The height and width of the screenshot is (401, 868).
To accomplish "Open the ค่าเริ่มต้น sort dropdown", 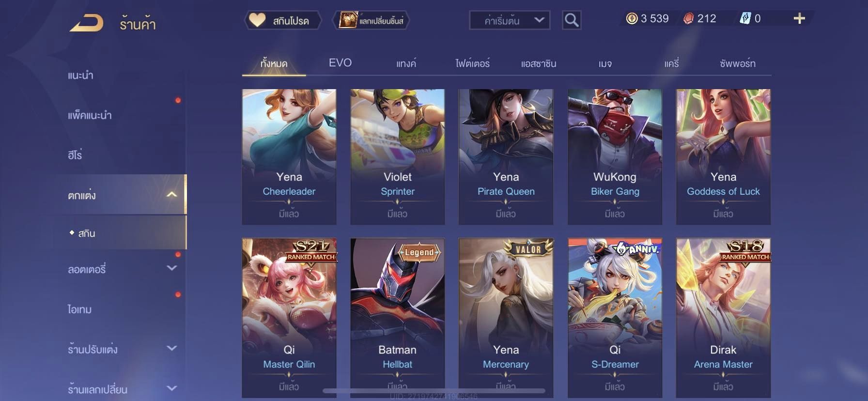I will pyautogui.click(x=510, y=20).
